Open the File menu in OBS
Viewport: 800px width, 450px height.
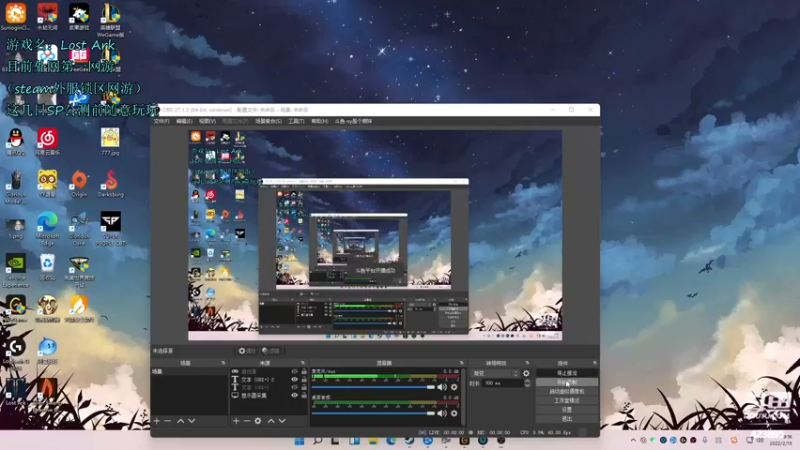[x=161, y=121]
